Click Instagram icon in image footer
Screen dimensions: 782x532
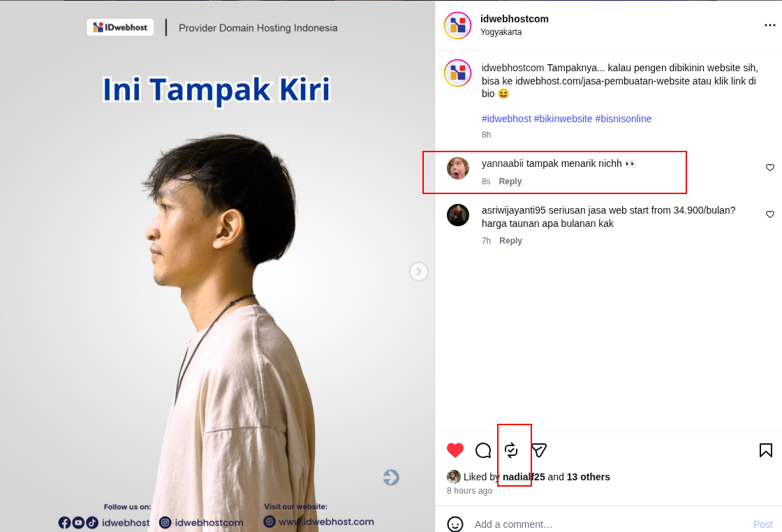(165, 522)
